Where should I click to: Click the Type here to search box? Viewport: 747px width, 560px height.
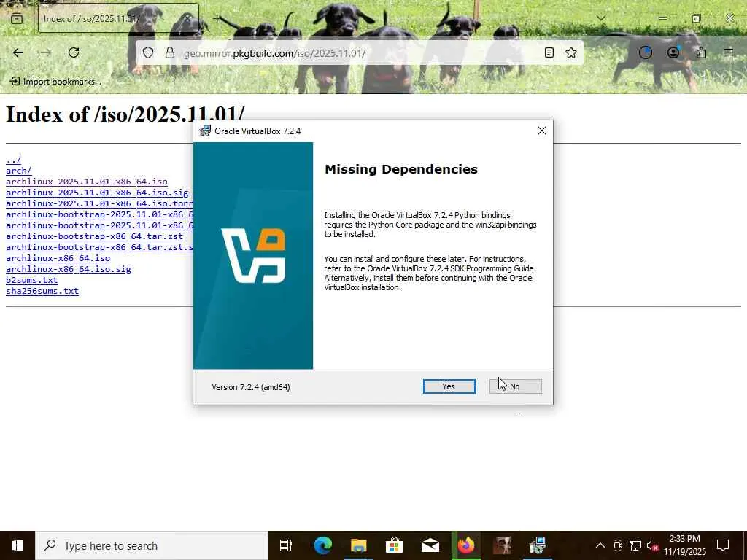click(152, 545)
